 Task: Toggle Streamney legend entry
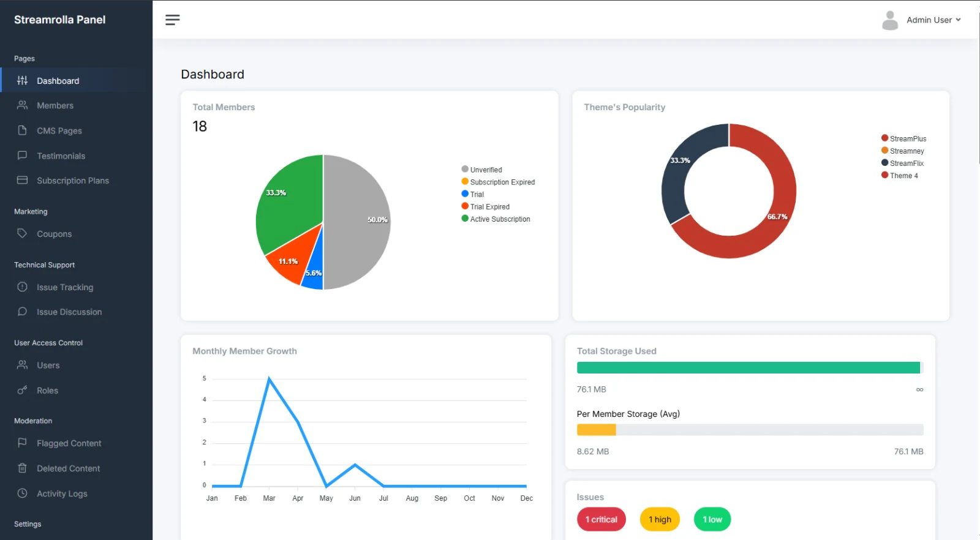[x=903, y=151]
